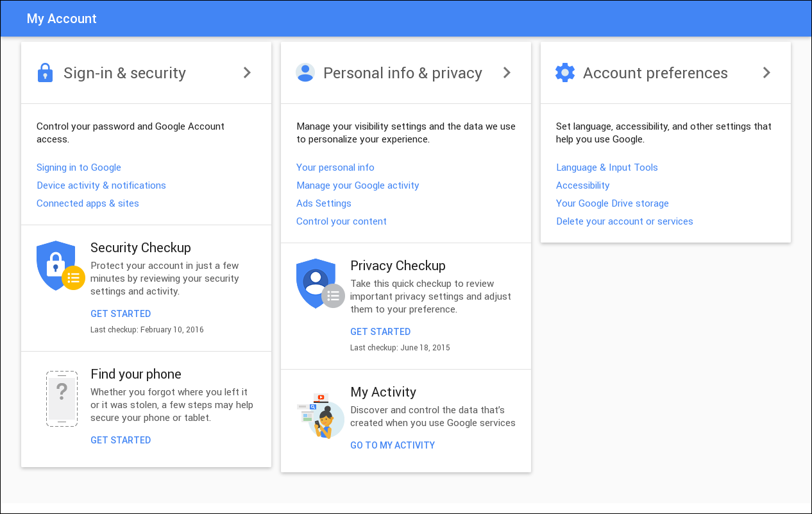Open Device activity & notifications

(x=101, y=185)
